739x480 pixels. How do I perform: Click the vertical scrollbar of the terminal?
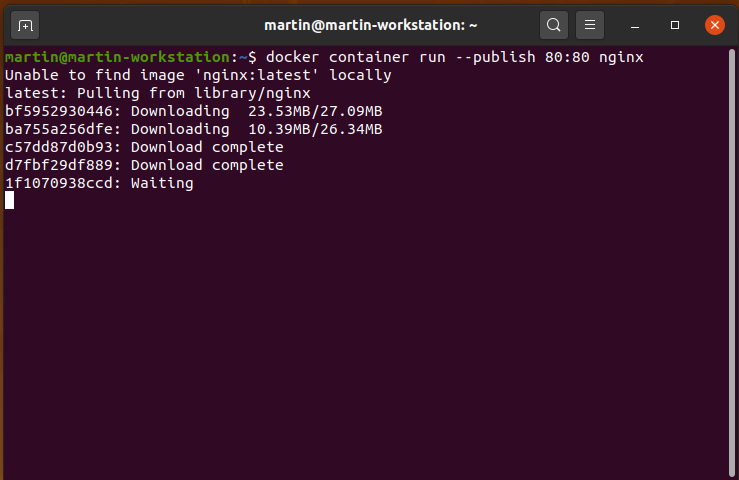(732, 263)
